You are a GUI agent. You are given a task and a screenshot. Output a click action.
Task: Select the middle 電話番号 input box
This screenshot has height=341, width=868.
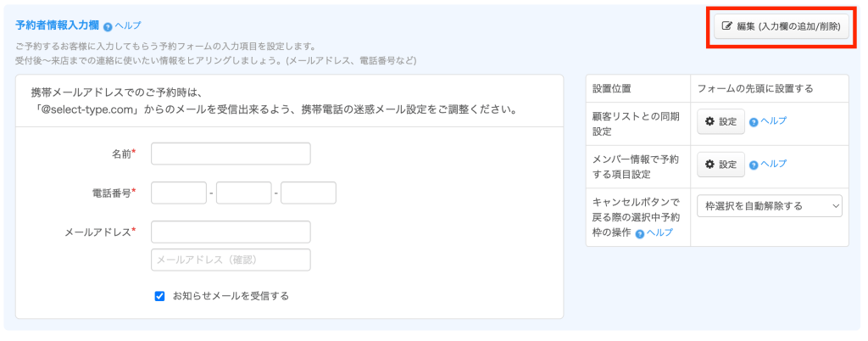(243, 193)
